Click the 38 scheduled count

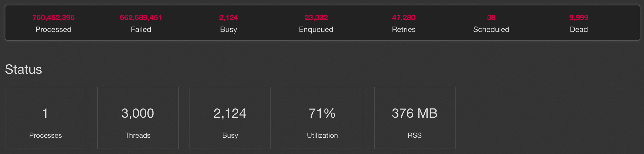click(x=491, y=18)
